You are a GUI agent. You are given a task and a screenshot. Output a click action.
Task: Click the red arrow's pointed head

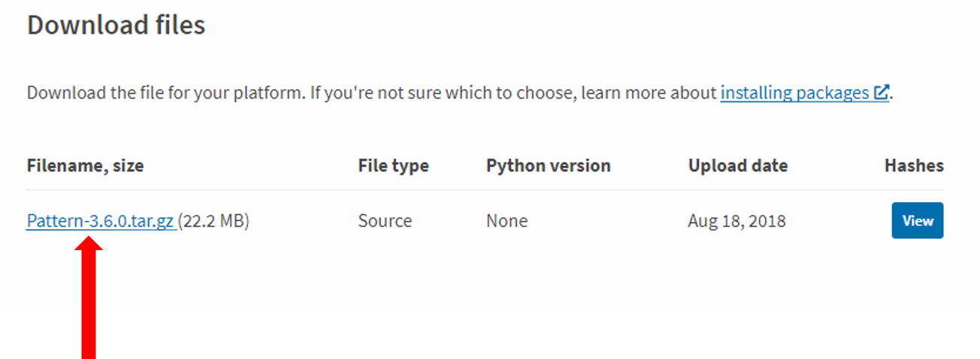pos(89,245)
